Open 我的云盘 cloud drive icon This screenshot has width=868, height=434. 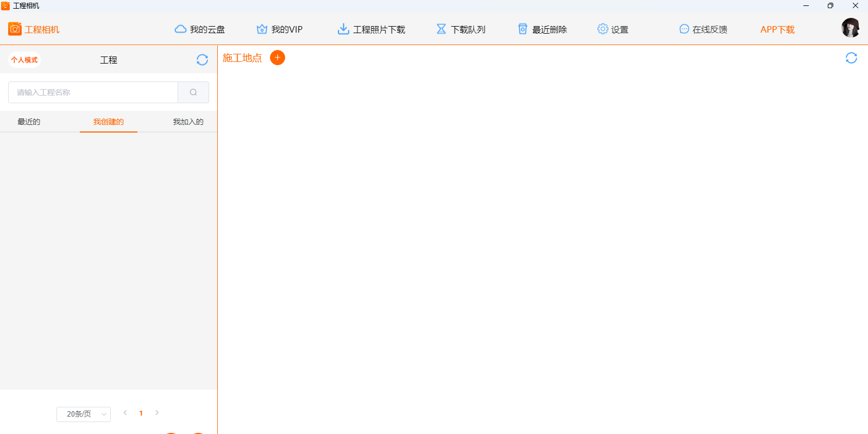point(180,29)
